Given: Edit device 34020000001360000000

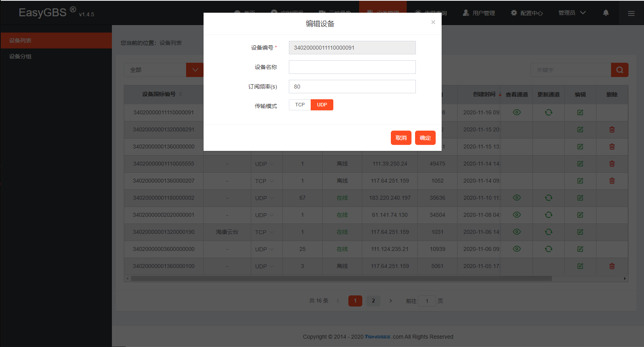Looking at the screenshot, I should click(580, 147).
